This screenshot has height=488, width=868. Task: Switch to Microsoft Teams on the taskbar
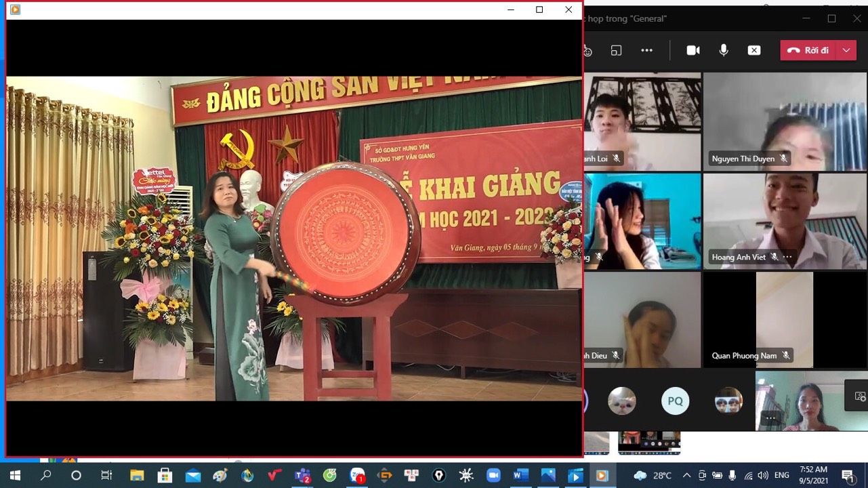pos(302,475)
